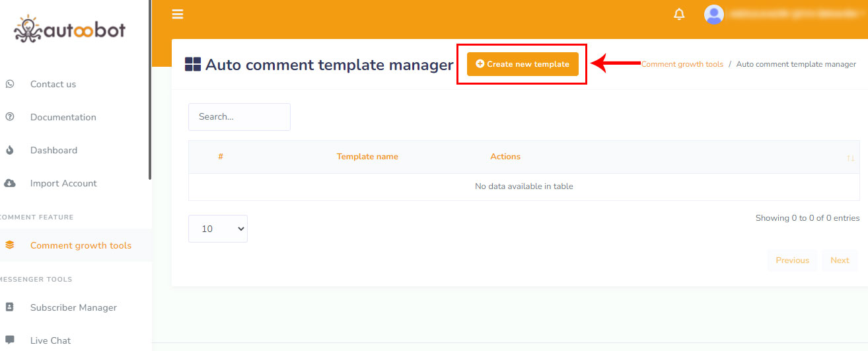
Task: Click Create new template button
Action: pos(523,64)
